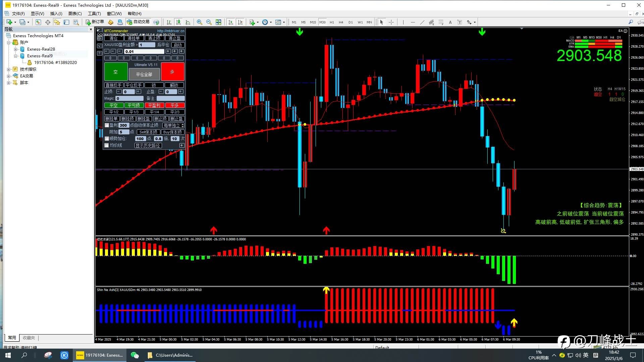This screenshot has height=362, width=644.
Task: Select the crosshair cursor tool
Action: [x=391, y=22]
